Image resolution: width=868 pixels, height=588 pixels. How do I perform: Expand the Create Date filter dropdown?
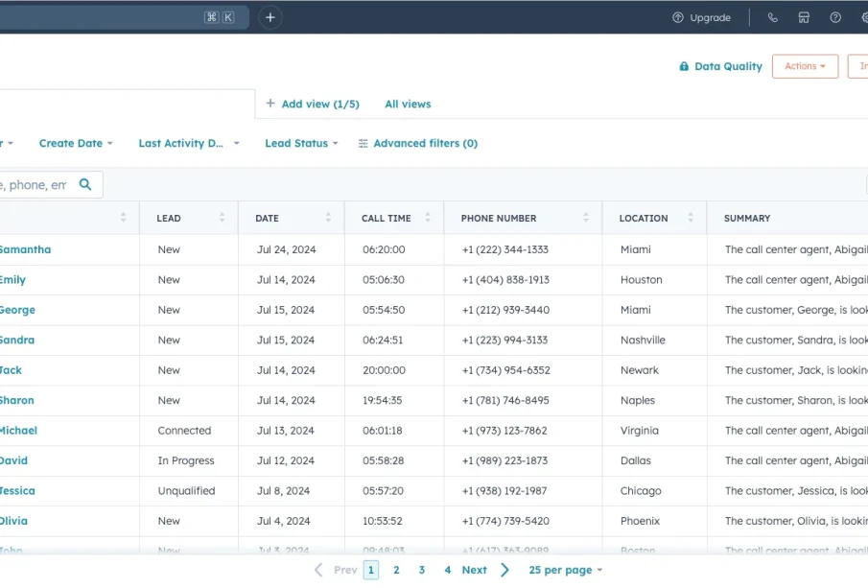(x=76, y=143)
